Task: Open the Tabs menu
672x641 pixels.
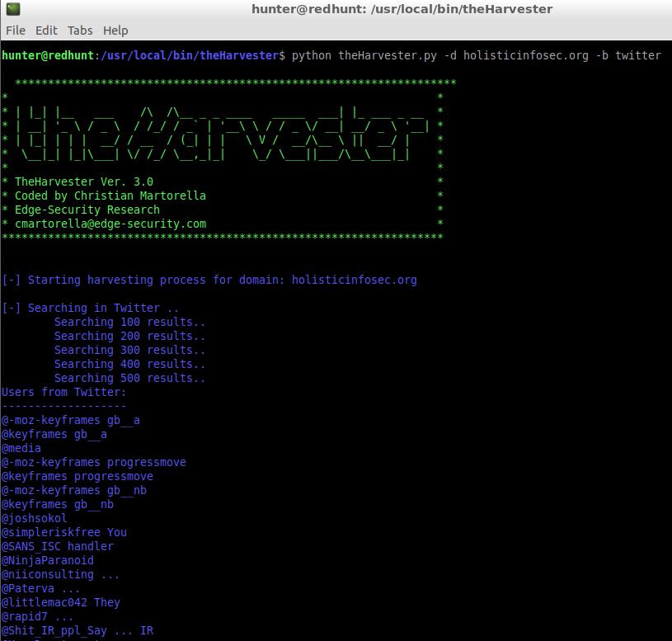Action: point(80,31)
